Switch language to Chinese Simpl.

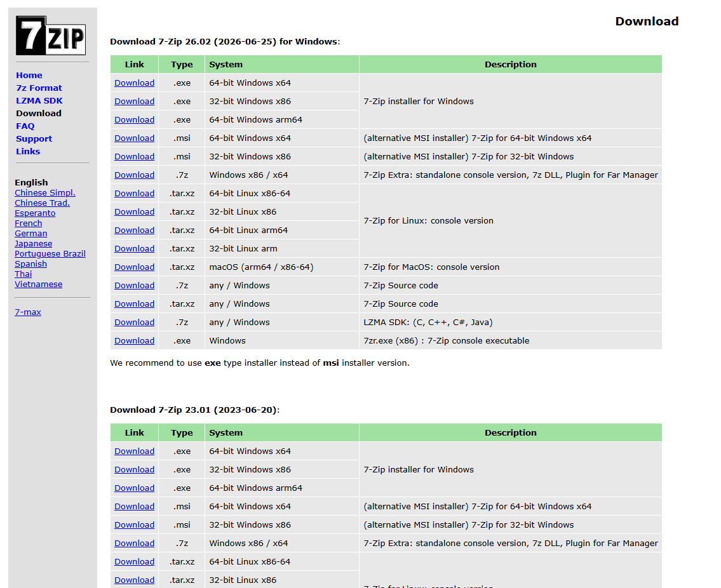click(x=45, y=192)
